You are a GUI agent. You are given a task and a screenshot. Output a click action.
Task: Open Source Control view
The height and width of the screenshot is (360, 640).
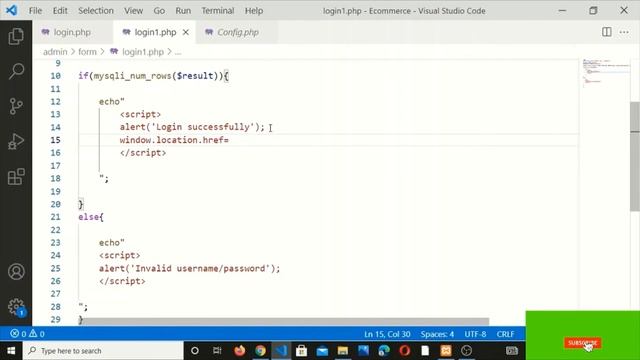point(16,106)
